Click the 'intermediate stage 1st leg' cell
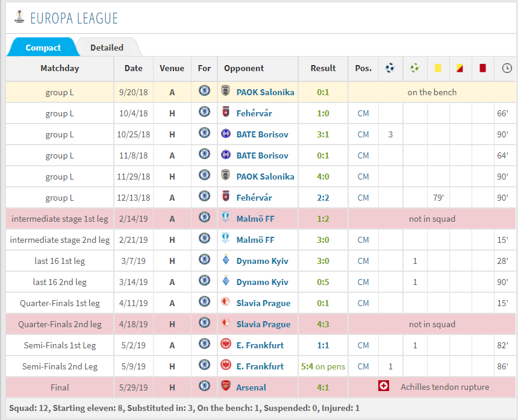Image resolution: width=518 pixels, height=420 pixels. pyautogui.click(x=60, y=219)
